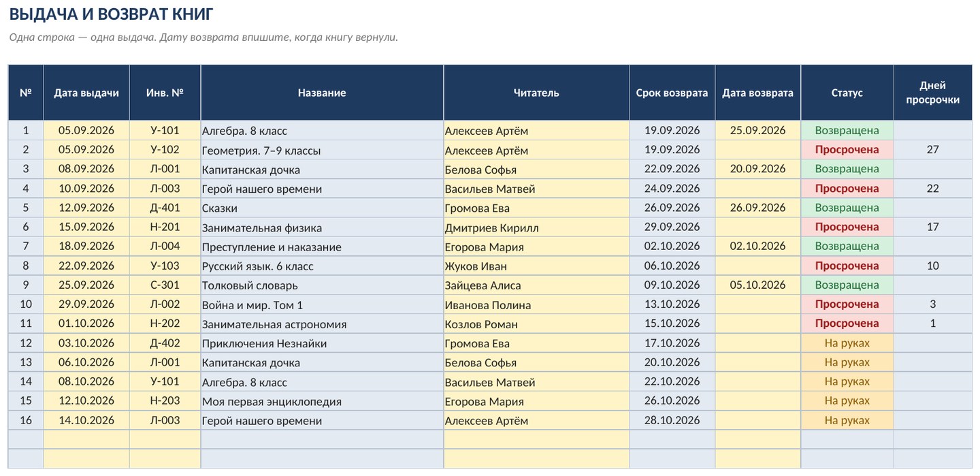The height and width of the screenshot is (476, 980).
Task: Click the «Название» header cell
Action: 322,93
